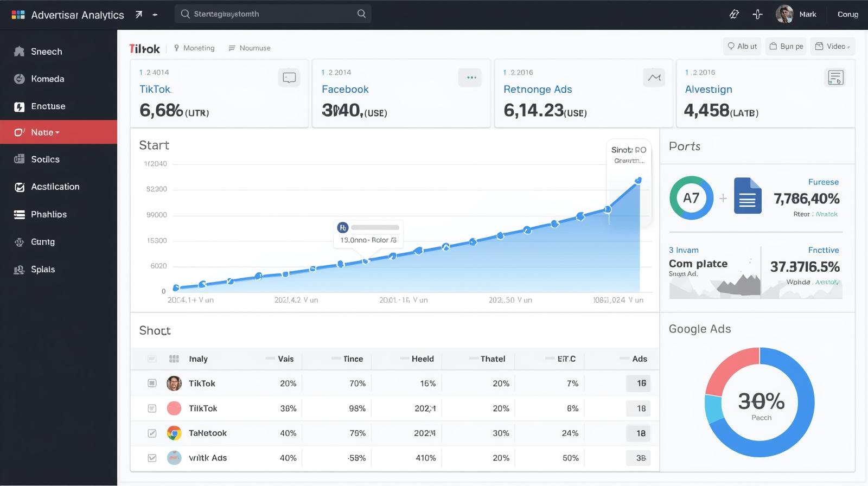
Task: Click the Bun pe button
Action: pos(787,47)
